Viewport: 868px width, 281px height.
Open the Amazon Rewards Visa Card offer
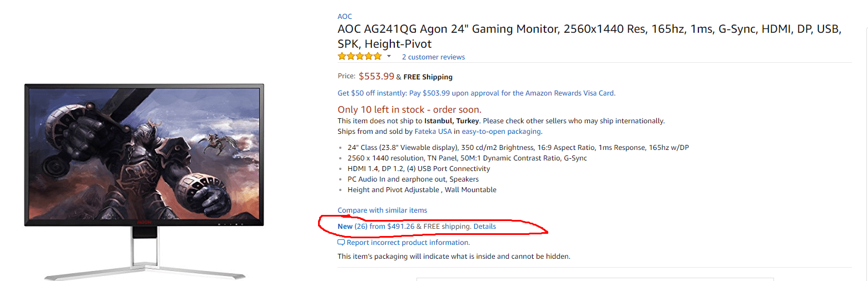(476, 93)
